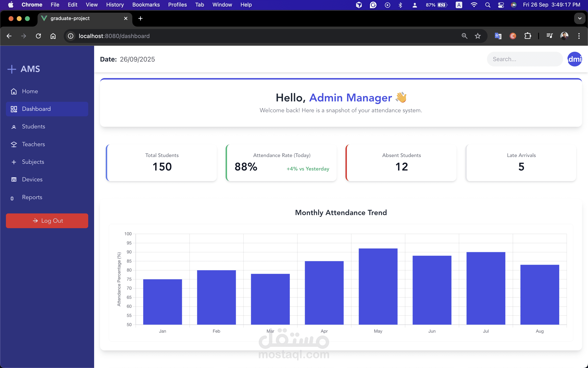Click the Total Students card
The width and height of the screenshot is (588, 368).
(161, 163)
